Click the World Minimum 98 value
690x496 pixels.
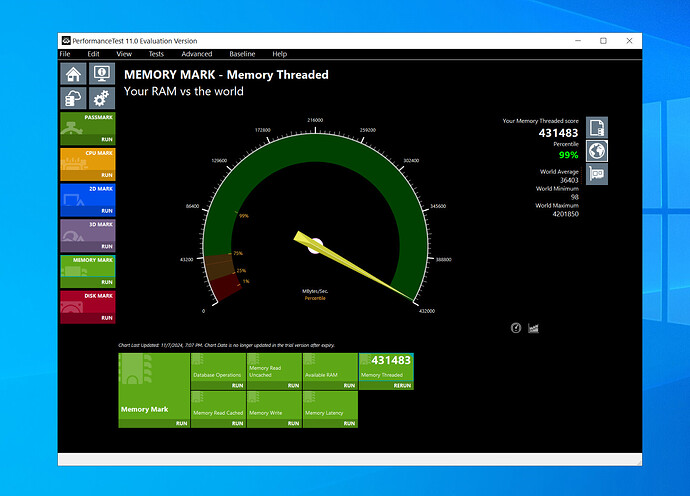[574, 197]
